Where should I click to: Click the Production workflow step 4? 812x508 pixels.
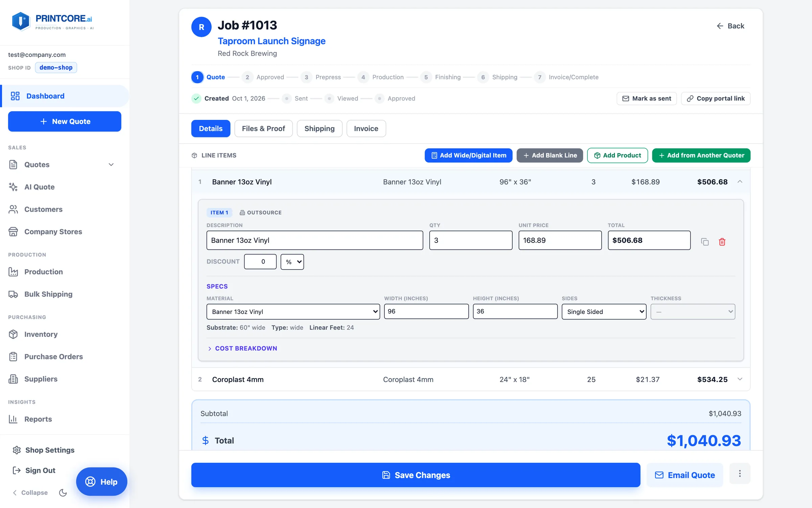[381, 77]
